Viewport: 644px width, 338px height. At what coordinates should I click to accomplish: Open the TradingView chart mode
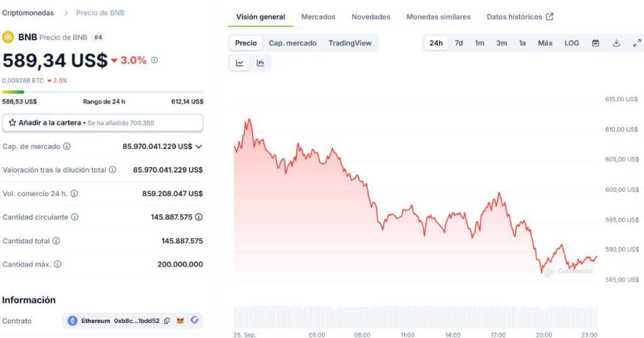tap(350, 43)
